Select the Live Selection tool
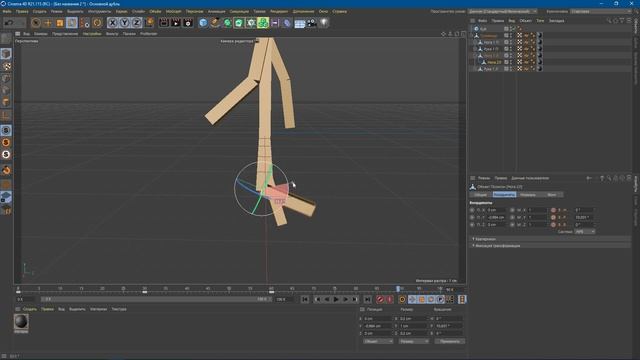Image resolution: width=640 pixels, height=360 pixels. click(36, 23)
